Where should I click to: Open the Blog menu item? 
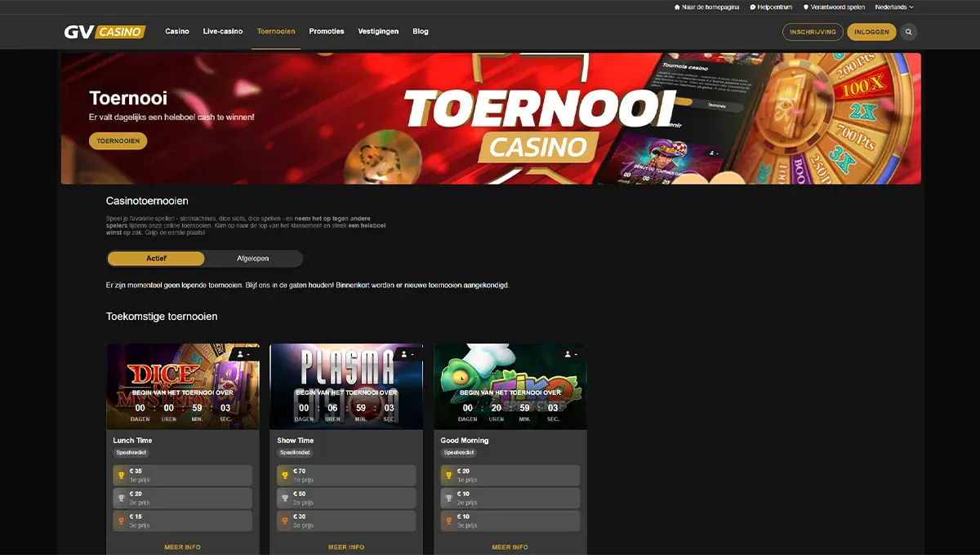coord(421,32)
